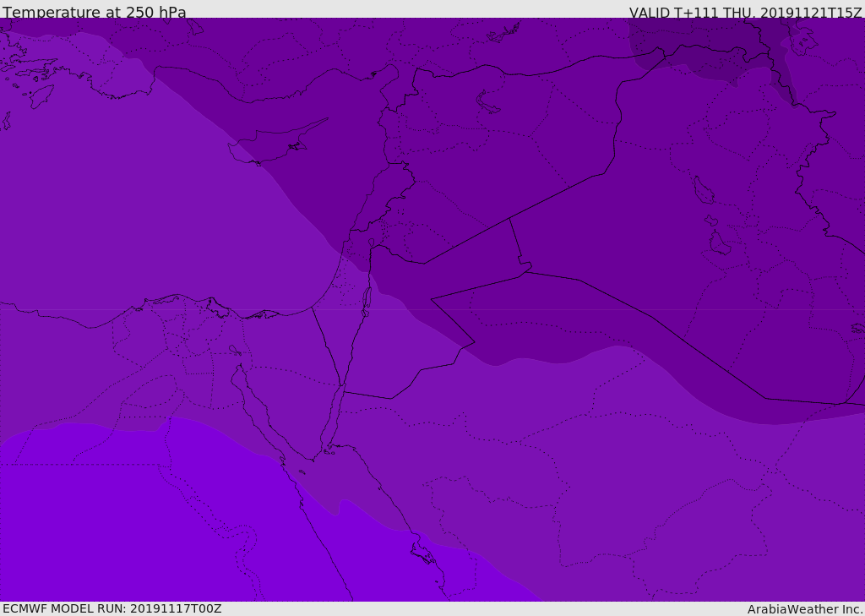Click the 'ECMWF MODEL RUN: 20191117T00Z' footer text

(112, 609)
